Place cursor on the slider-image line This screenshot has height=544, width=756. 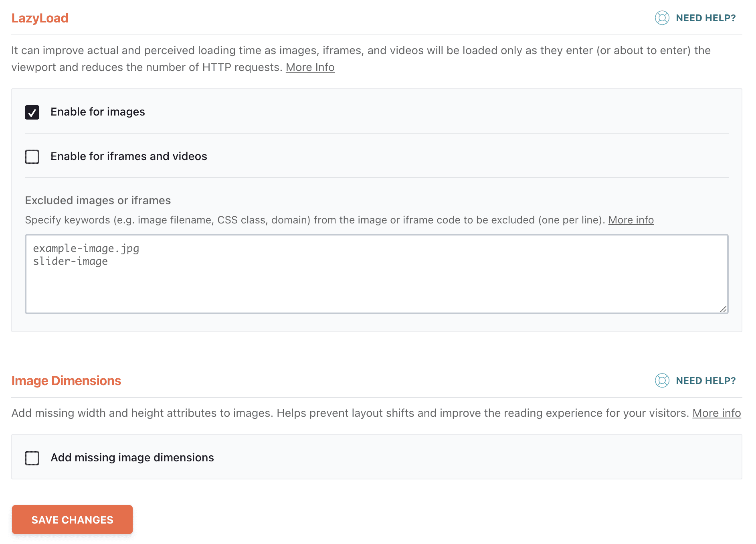(71, 262)
